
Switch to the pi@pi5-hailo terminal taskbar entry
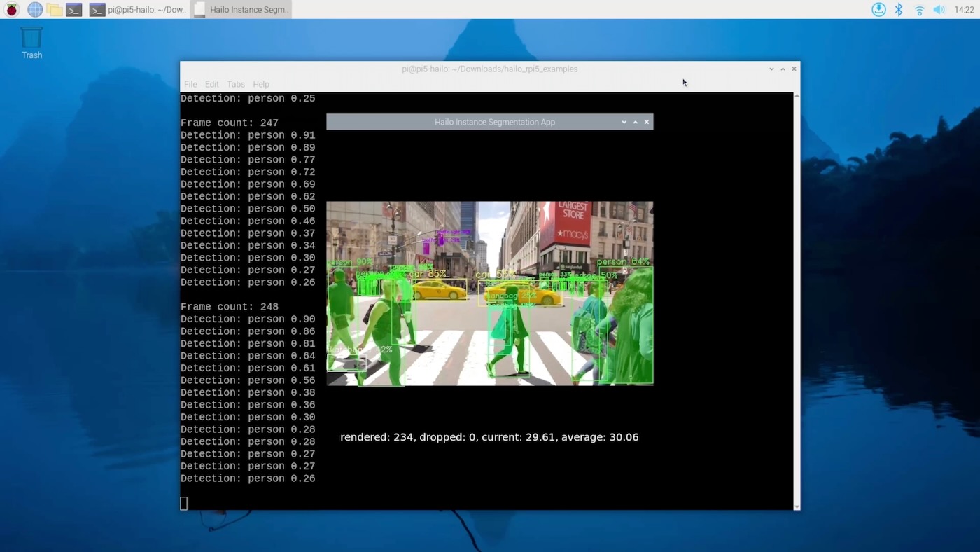pos(139,10)
